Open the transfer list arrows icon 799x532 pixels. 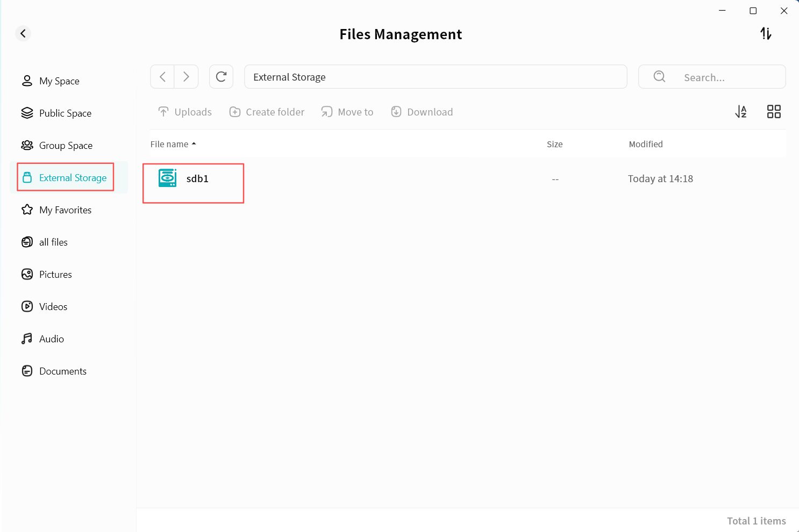766,34
